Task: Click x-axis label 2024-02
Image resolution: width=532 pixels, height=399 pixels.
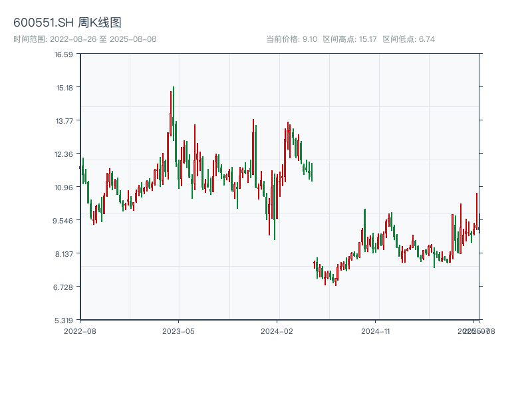Action: click(277, 331)
